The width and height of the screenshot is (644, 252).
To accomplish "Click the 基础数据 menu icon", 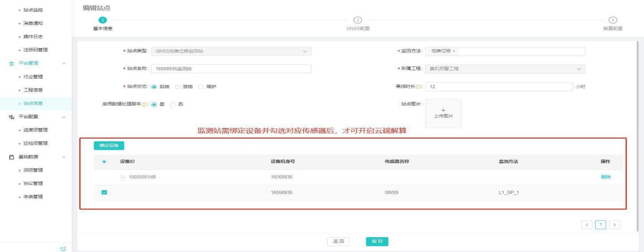I will [x=6, y=157].
